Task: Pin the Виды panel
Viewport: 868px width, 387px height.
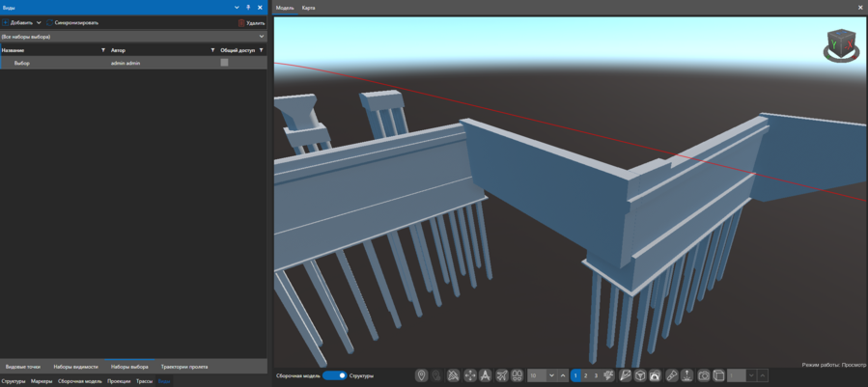Action: tap(248, 8)
